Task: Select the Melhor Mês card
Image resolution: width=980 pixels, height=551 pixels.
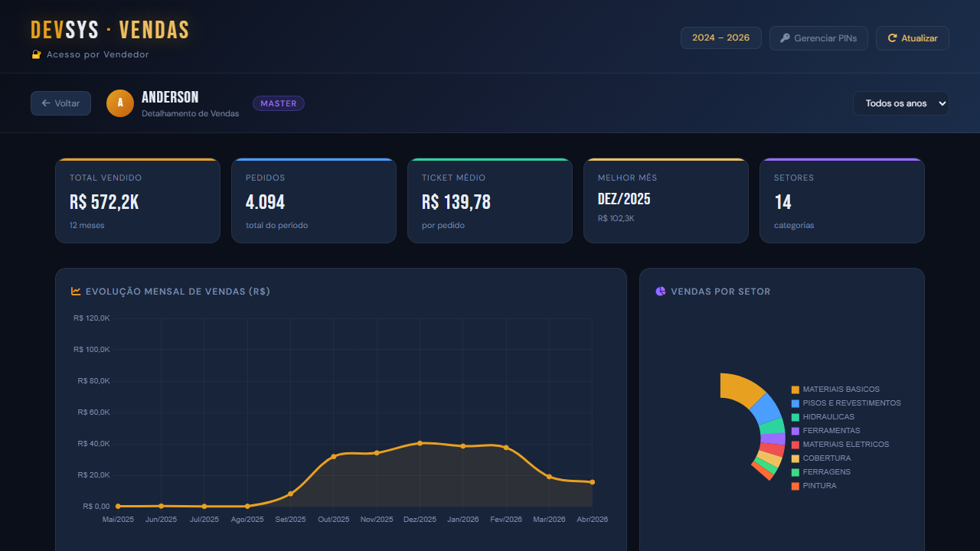Action: pos(666,201)
